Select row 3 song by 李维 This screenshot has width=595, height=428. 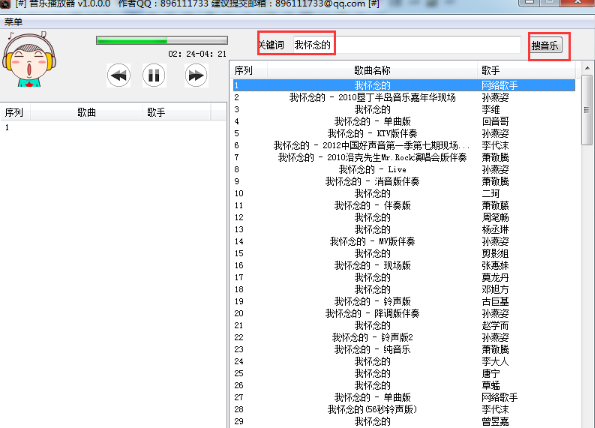[x=404, y=110]
